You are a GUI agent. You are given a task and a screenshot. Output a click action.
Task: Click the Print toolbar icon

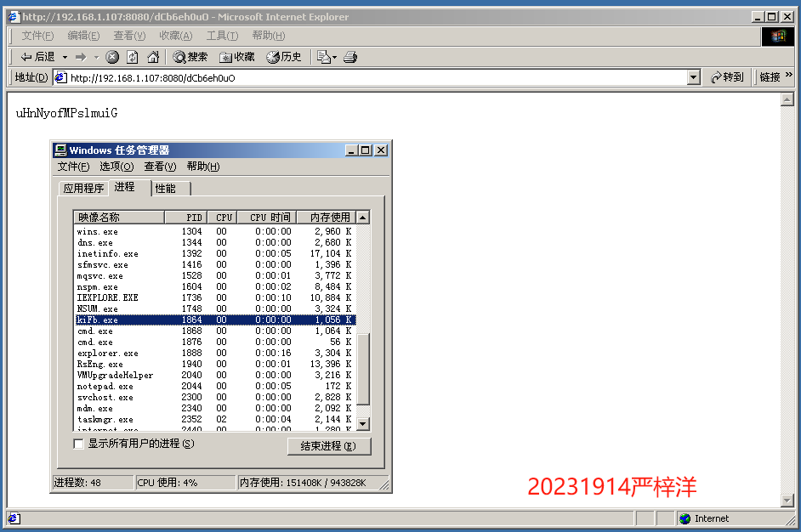[x=350, y=57]
